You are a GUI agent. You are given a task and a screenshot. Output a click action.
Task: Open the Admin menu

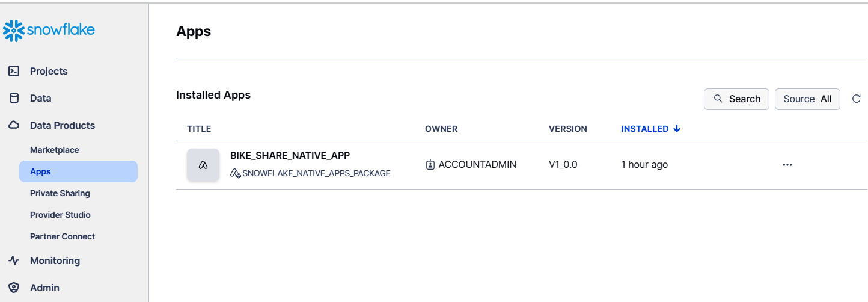pos(44,288)
